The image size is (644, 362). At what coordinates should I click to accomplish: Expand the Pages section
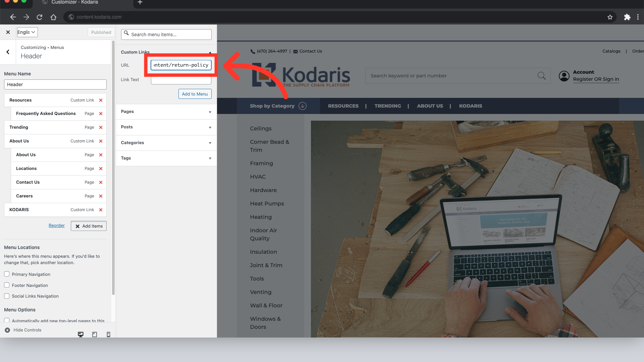click(x=166, y=112)
